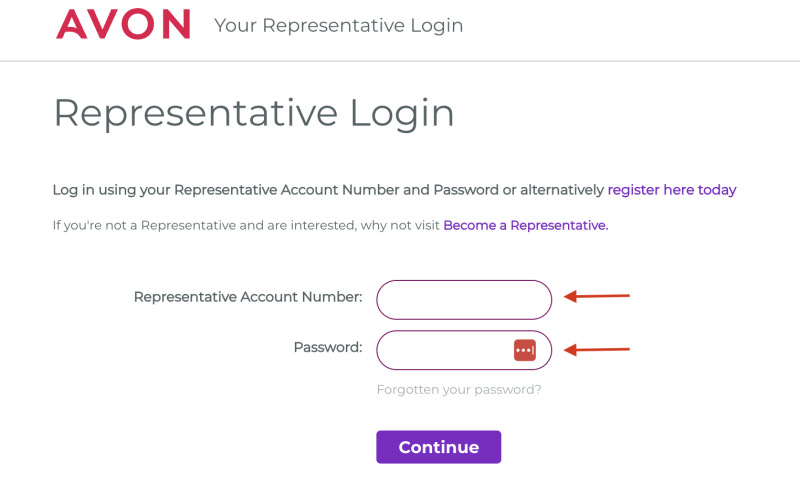Click the red arrow beside Account Number field
The width and height of the screenshot is (800, 500).
pyautogui.click(x=596, y=296)
